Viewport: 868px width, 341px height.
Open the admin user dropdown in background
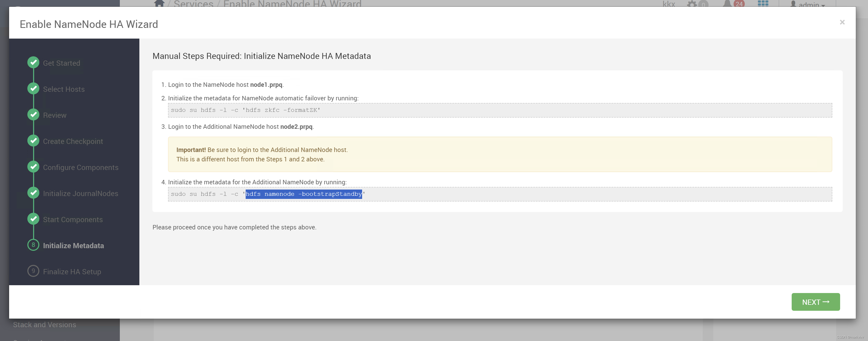[807, 4]
